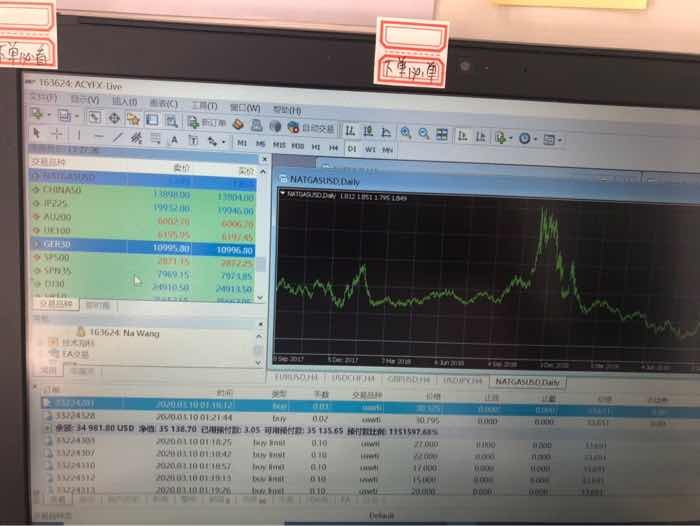Toggle the Data Window crosshair icon

(x=114, y=118)
